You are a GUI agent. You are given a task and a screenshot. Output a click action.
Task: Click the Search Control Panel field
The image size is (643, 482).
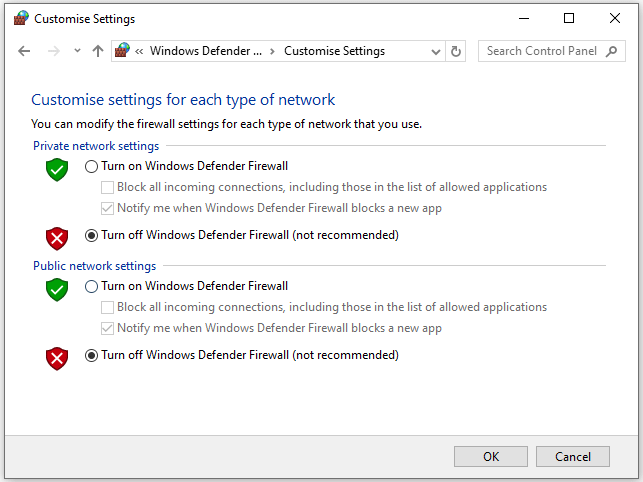coord(541,51)
